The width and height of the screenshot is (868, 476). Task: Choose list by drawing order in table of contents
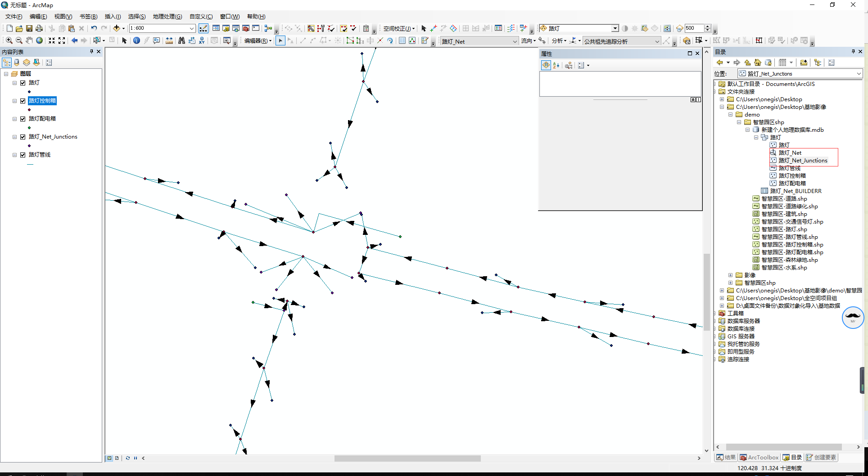click(x=7, y=63)
